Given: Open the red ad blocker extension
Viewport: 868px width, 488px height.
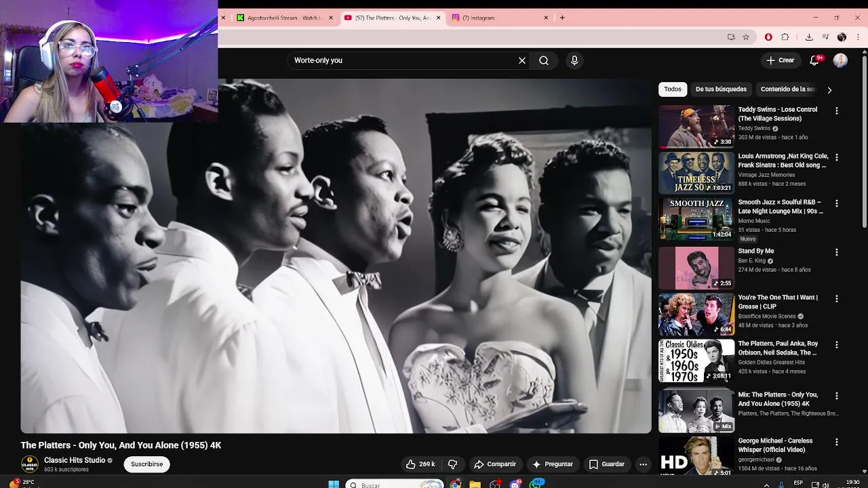Looking at the screenshot, I should [x=768, y=37].
